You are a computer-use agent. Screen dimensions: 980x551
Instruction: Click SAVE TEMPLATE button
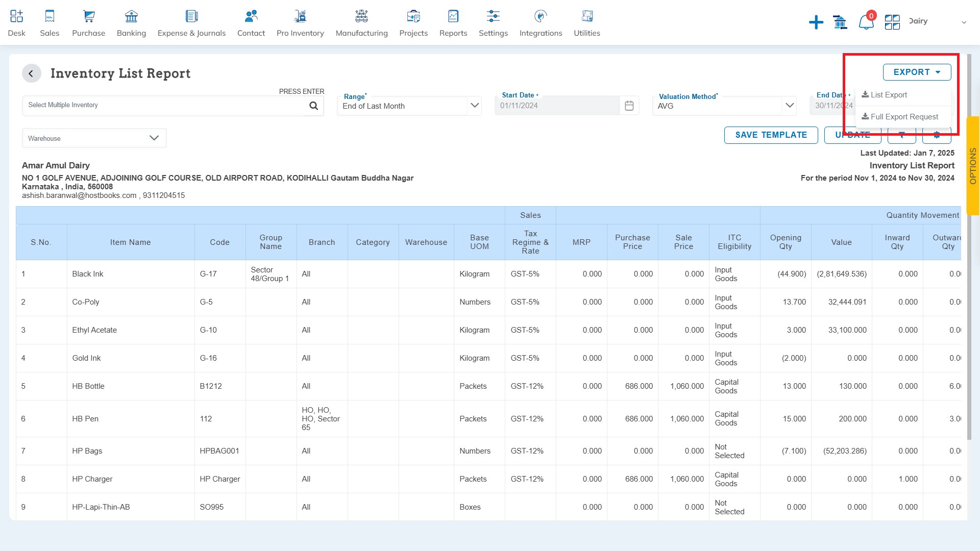[771, 135]
